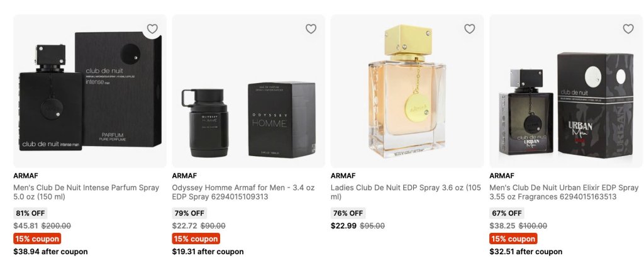Viewport: 644px width, 270px height.
Task: Click the 15% coupon badge under $45.81
Action: [x=37, y=239]
